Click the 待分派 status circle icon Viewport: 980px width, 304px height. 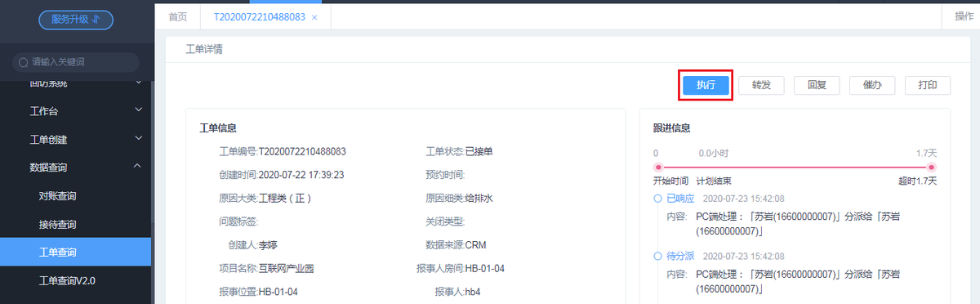click(x=658, y=257)
